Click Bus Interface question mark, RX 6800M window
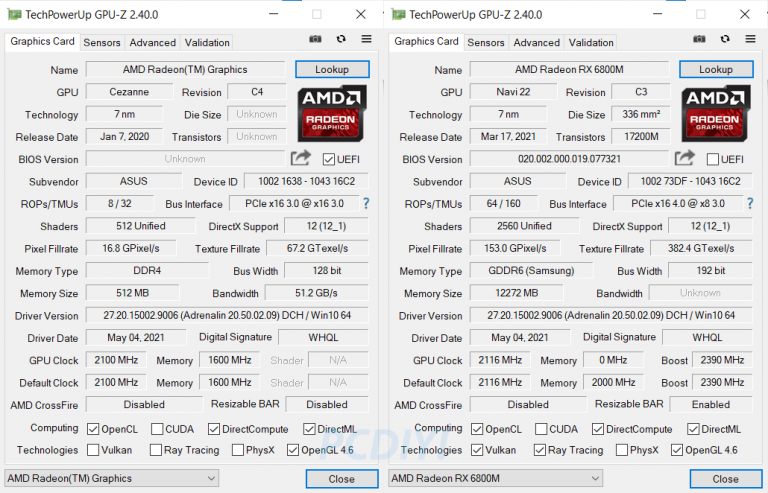Image resolution: width=768 pixels, height=493 pixels. (750, 203)
